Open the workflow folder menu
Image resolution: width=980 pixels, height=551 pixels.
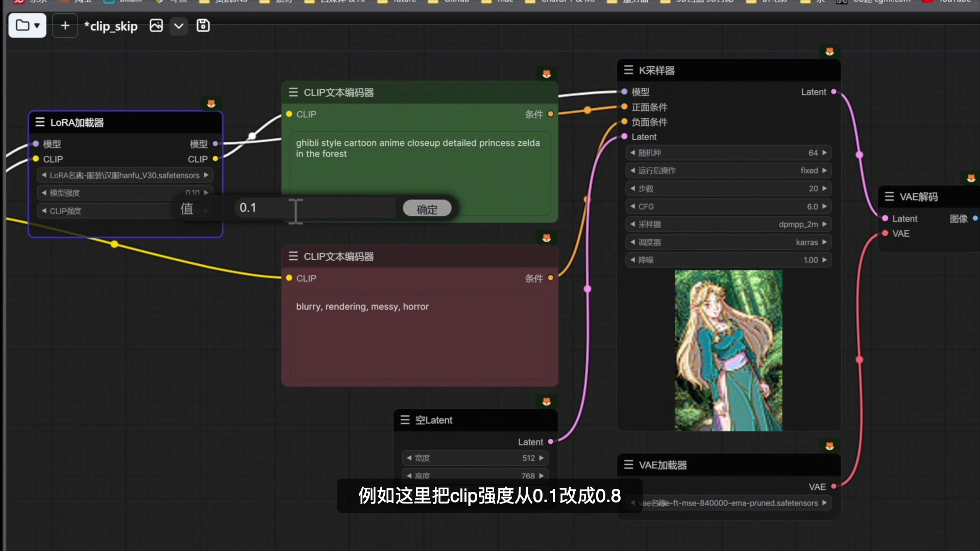[x=28, y=26]
